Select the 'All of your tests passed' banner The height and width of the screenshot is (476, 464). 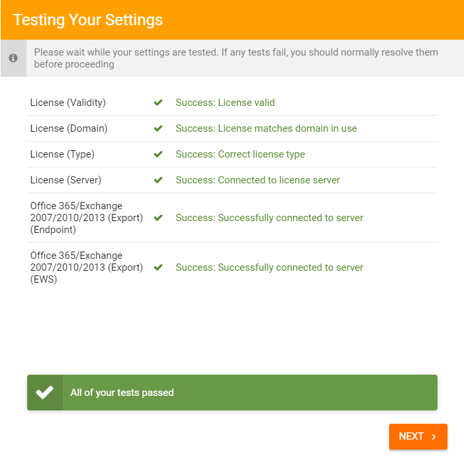(232, 393)
